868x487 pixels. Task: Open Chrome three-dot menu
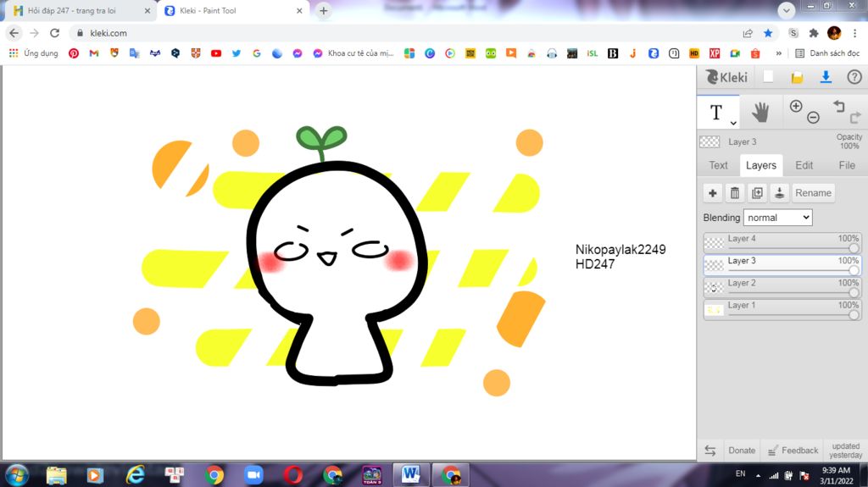click(x=854, y=33)
